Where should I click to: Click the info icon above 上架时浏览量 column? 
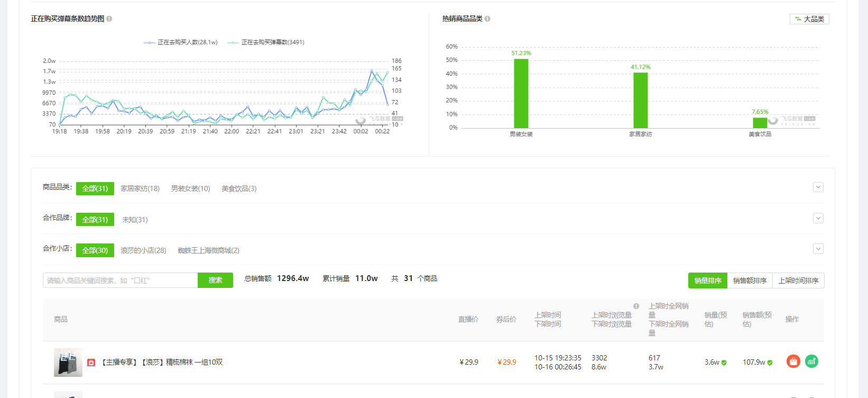click(636, 306)
